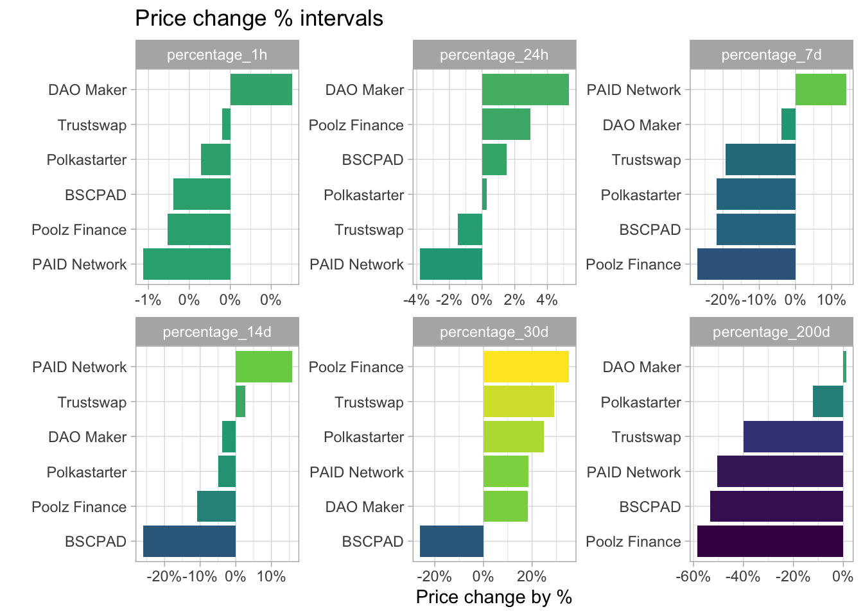Click DAO Maker bar in percentage_1h
The image size is (863, 616).
click(261, 90)
